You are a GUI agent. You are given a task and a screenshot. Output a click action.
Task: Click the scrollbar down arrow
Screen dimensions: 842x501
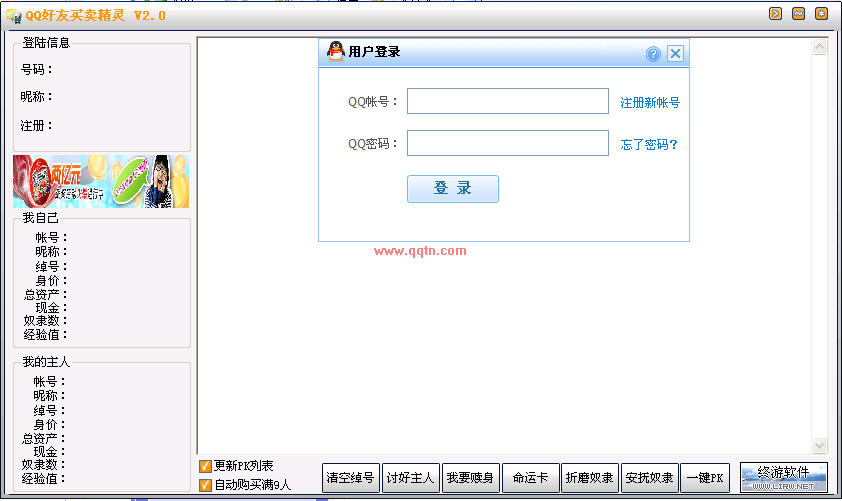819,445
